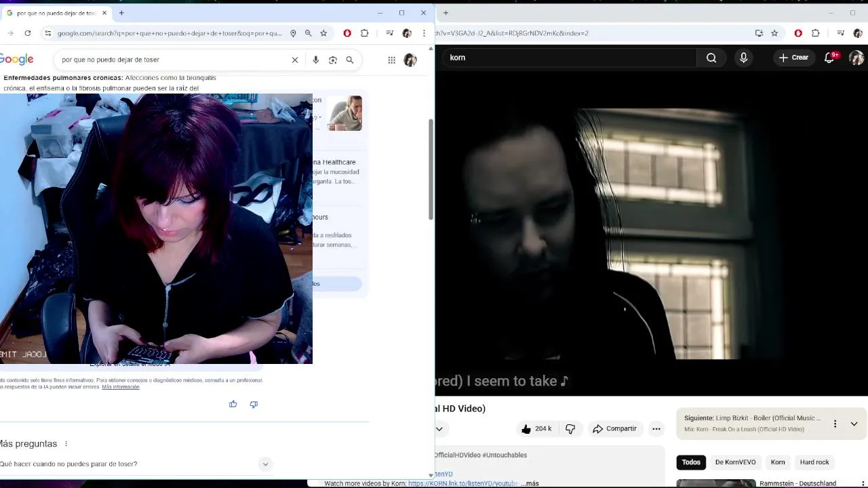Viewport: 868px width, 488px height.
Task: Select the De KornVEVO filter chip
Action: click(735, 462)
